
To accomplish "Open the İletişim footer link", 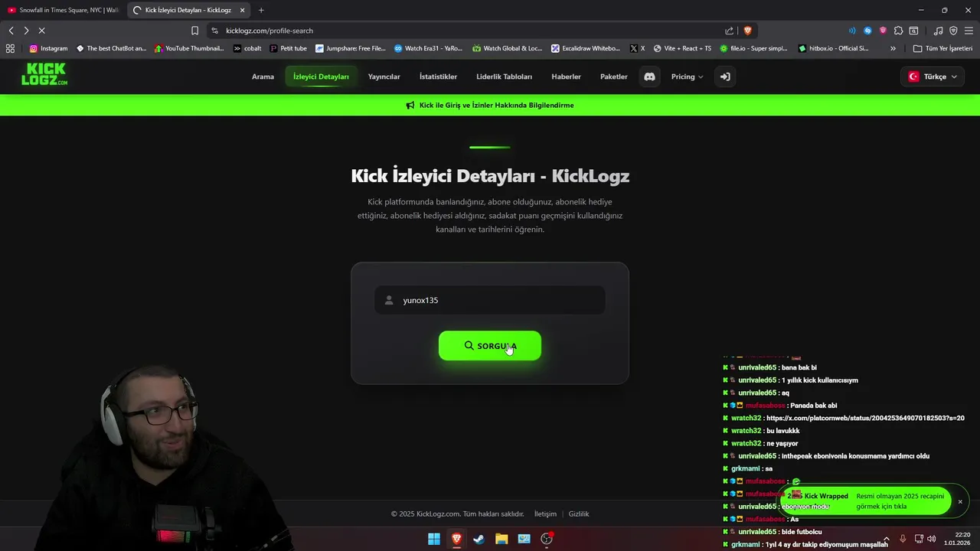I will (x=545, y=514).
